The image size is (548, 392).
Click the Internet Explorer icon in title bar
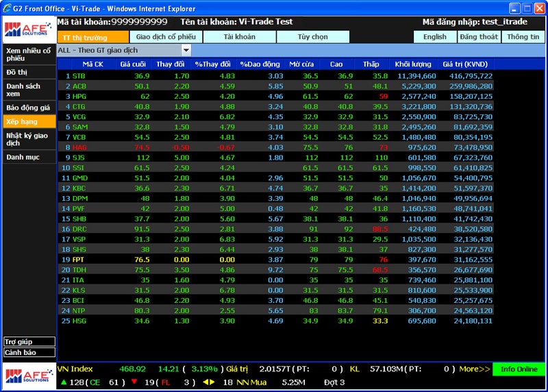[x=7, y=8]
